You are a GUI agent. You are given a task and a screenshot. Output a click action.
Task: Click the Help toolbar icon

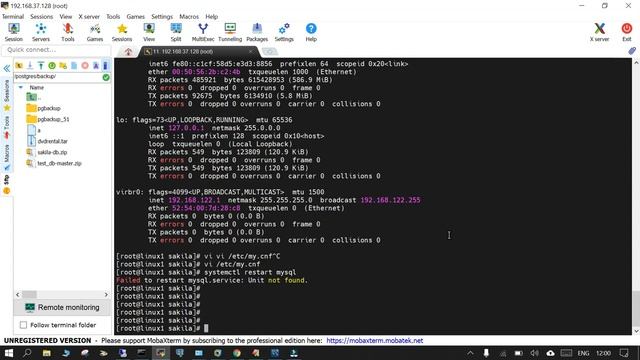pyautogui.click(x=311, y=32)
